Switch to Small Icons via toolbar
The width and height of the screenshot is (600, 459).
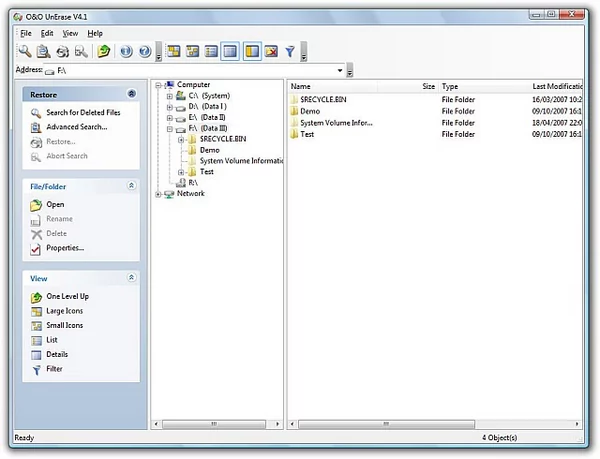click(x=192, y=51)
